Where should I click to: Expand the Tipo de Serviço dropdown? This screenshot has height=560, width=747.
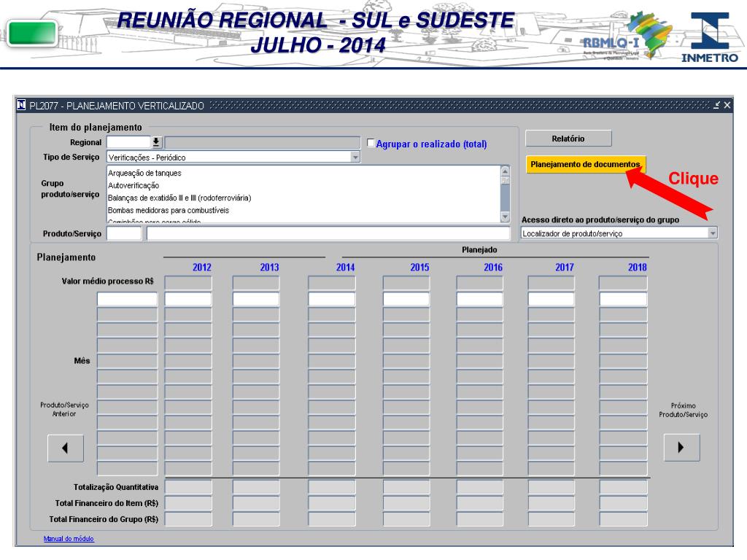click(x=355, y=157)
